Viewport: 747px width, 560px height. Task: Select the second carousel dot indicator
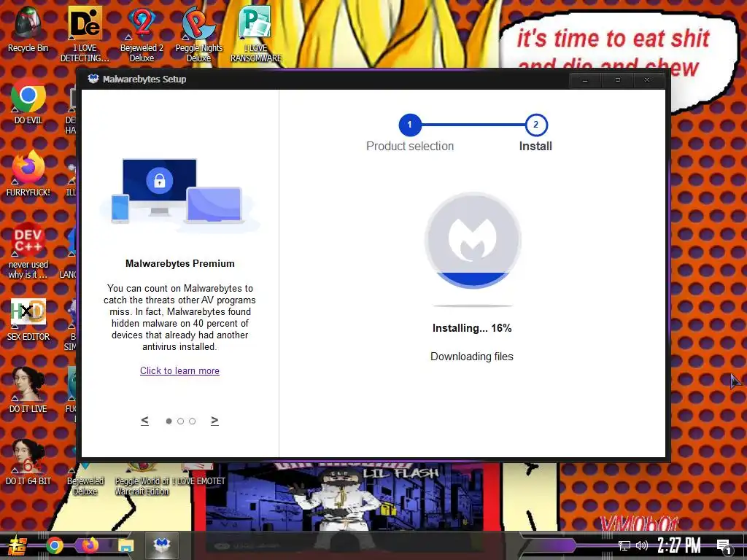pyautogui.click(x=181, y=421)
